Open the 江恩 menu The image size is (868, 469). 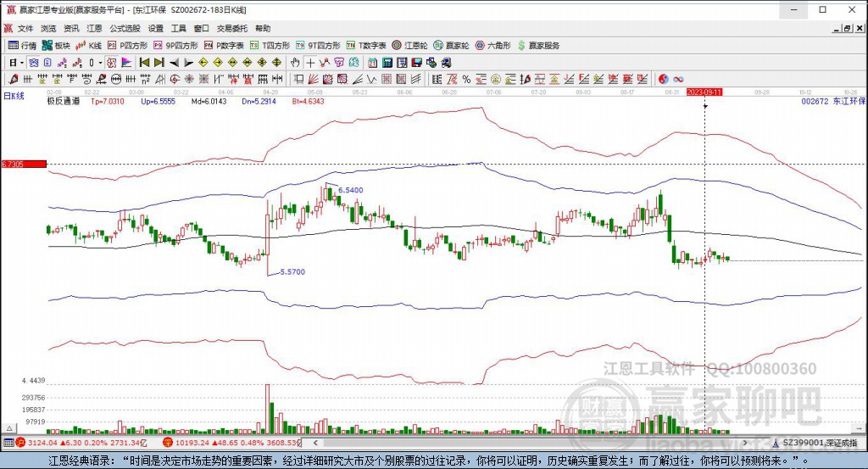(94, 28)
